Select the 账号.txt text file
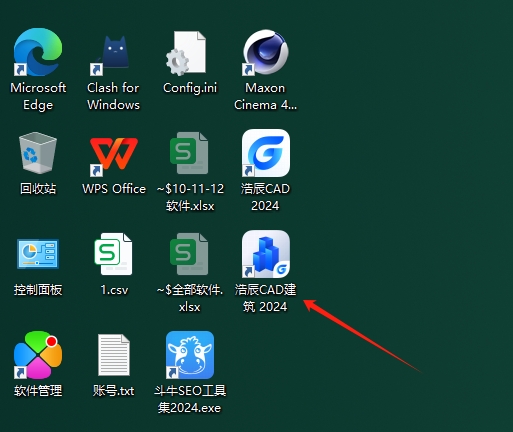 click(x=114, y=355)
